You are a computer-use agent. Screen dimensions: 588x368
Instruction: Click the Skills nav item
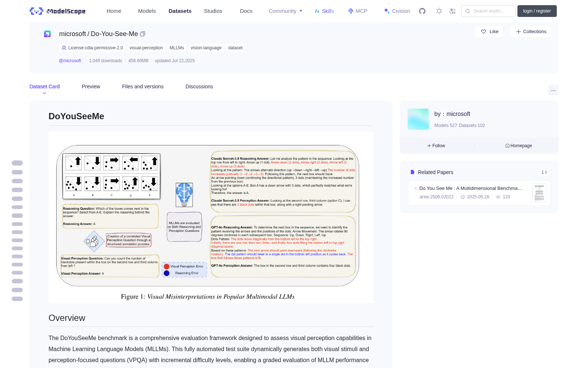pyautogui.click(x=324, y=11)
